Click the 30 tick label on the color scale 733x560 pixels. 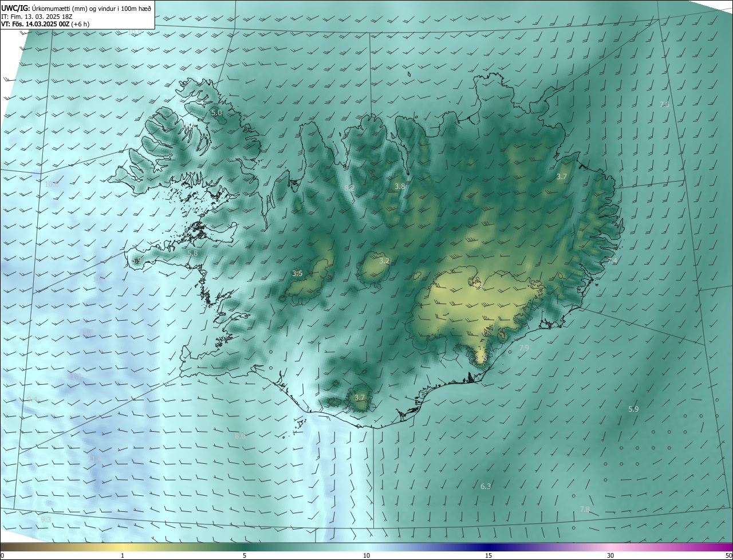(610, 555)
